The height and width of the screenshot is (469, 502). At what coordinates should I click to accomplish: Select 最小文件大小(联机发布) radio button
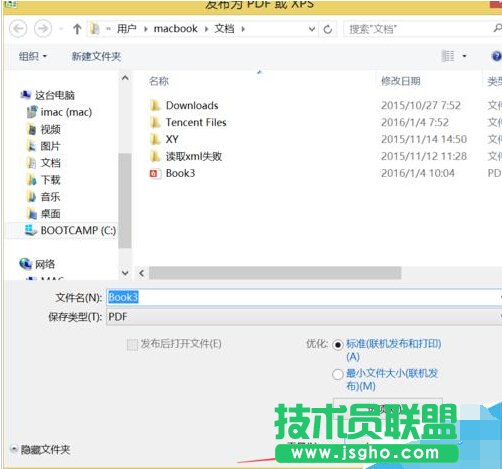pyautogui.click(x=338, y=374)
